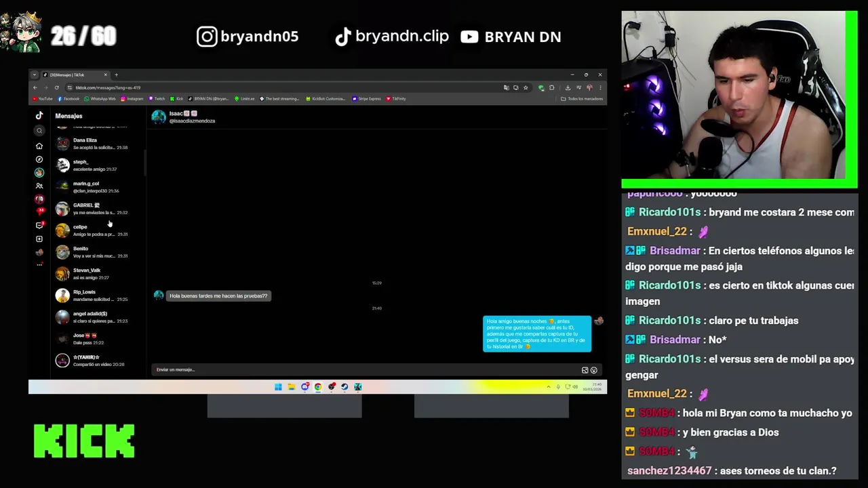The image size is (868, 488).
Task: Open the three-dots More icon in TikTok sidebar
Action: (x=39, y=264)
